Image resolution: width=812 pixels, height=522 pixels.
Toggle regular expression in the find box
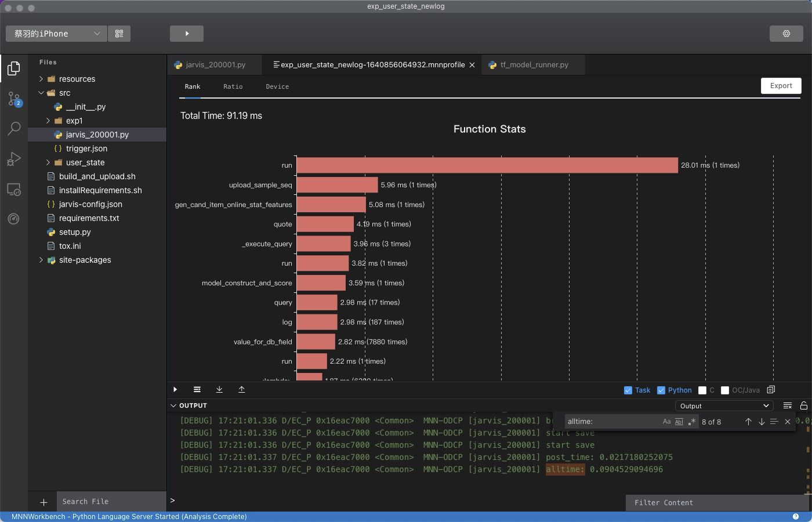pyautogui.click(x=691, y=422)
